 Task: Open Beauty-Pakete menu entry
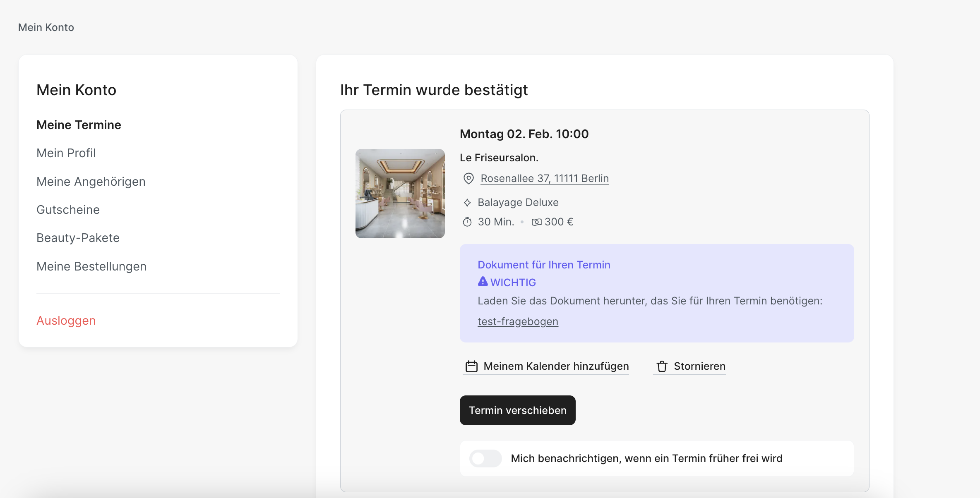click(x=78, y=238)
